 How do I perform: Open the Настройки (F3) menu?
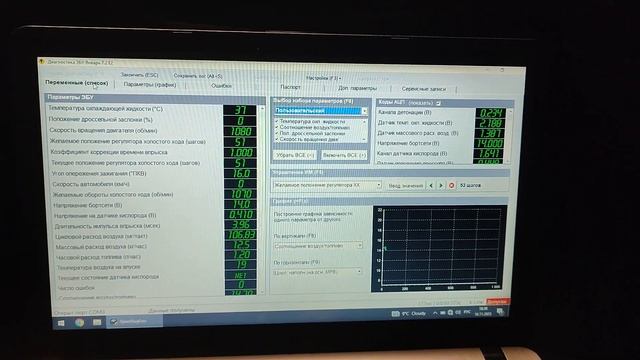[323, 78]
